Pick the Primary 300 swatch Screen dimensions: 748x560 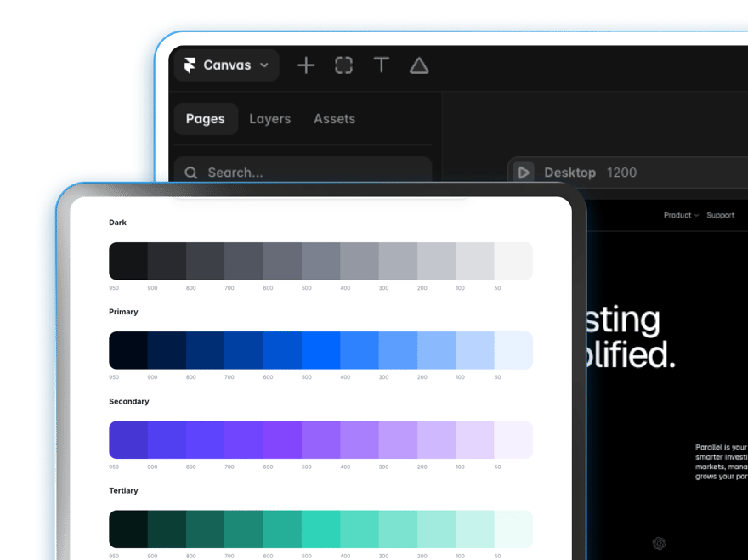coord(399,350)
